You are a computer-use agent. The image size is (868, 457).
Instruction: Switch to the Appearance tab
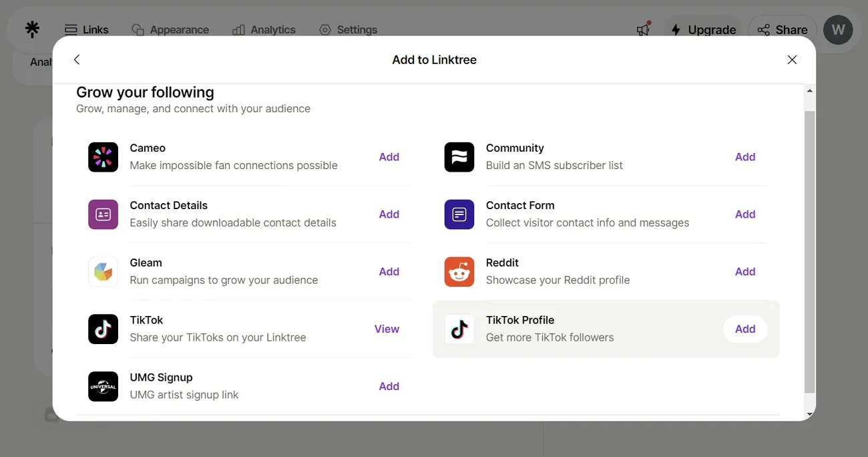click(x=170, y=29)
